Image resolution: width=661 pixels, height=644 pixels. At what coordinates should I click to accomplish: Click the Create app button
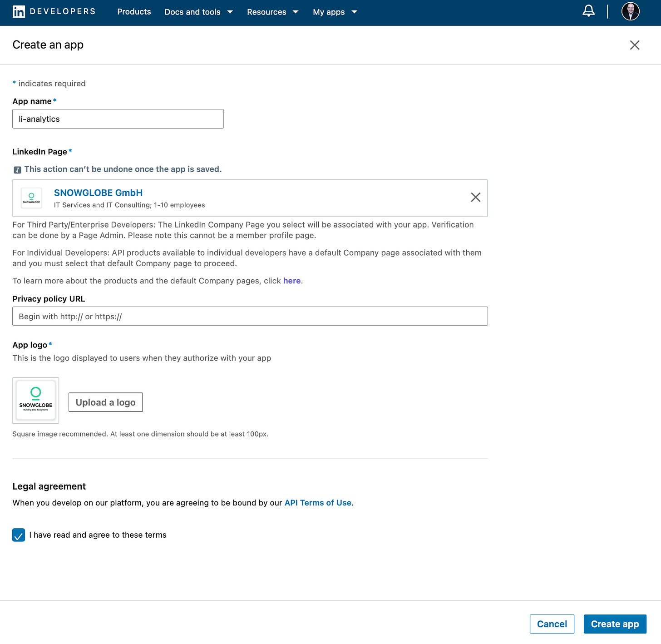615,624
